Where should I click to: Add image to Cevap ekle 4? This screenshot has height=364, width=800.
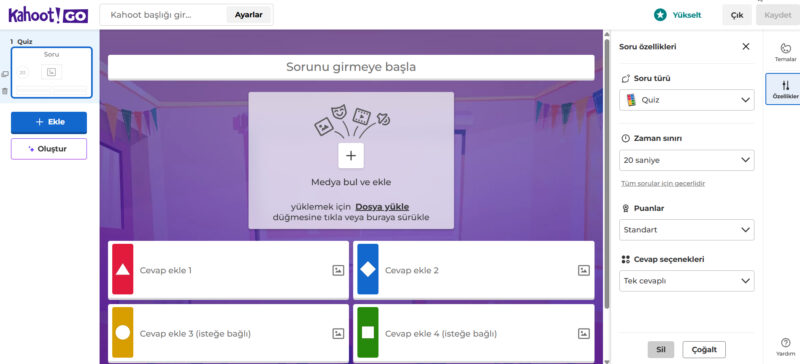tap(584, 333)
